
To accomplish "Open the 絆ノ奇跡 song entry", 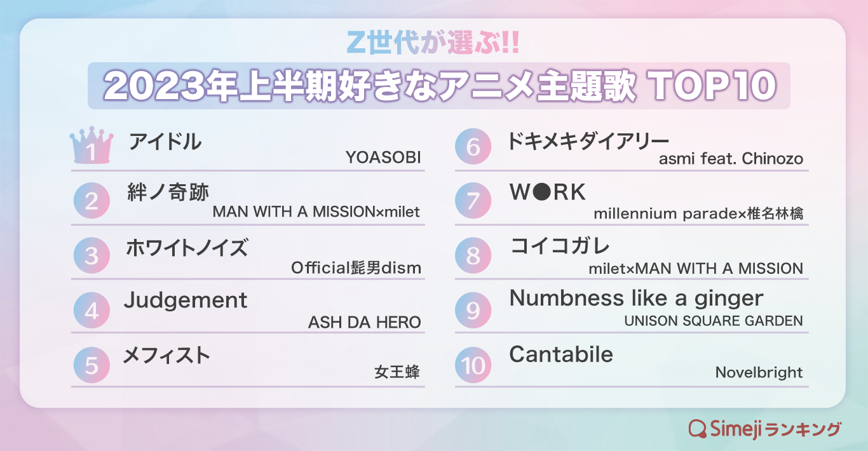I will tap(168, 192).
